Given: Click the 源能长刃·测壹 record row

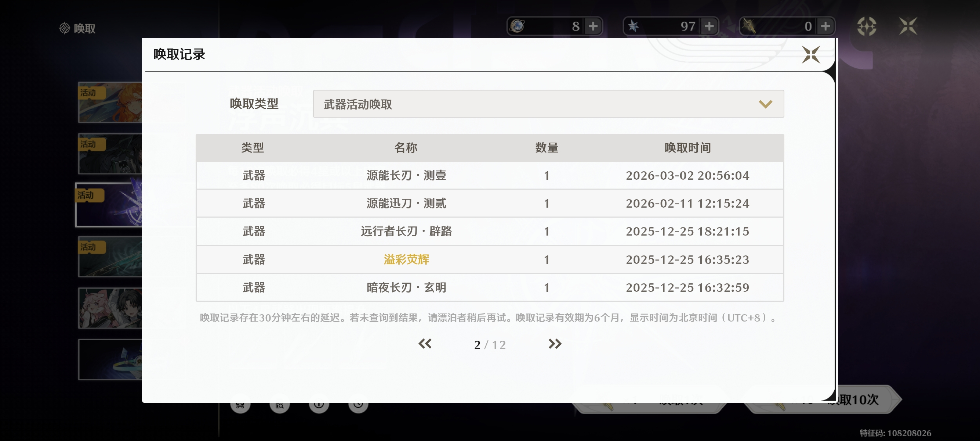Looking at the screenshot, I should point(406,176).
